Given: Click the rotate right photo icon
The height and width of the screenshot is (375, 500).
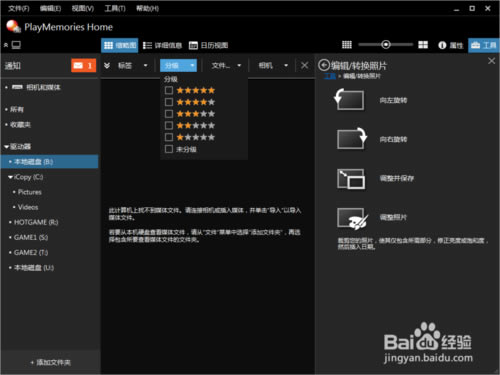Looking at the screenshot, I should 352,138.
